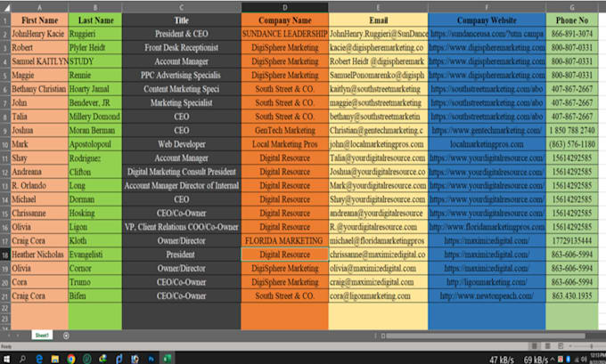Viewport: 606px width, 364px height.
Task: Click cell 'Web Developer'
Action: tap(182, 144)
